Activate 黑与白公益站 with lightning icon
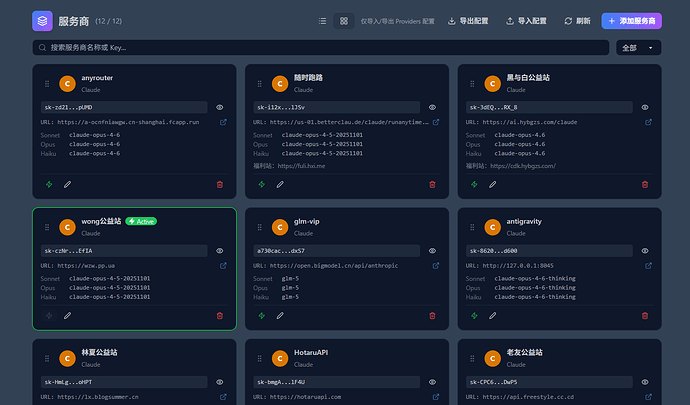 tap(474, 184)
